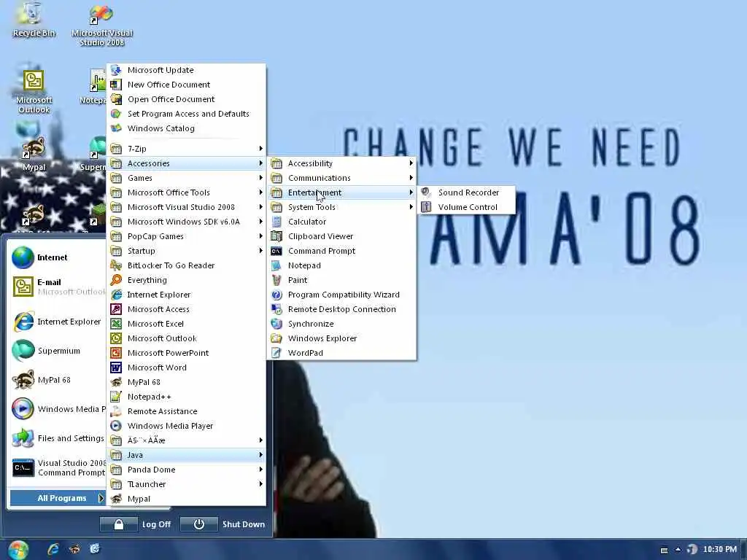Open Microsoft Outlook in All Programs list
Image resolution: width=747 pixels, height=560 pixels.
[x=186, y=338]
